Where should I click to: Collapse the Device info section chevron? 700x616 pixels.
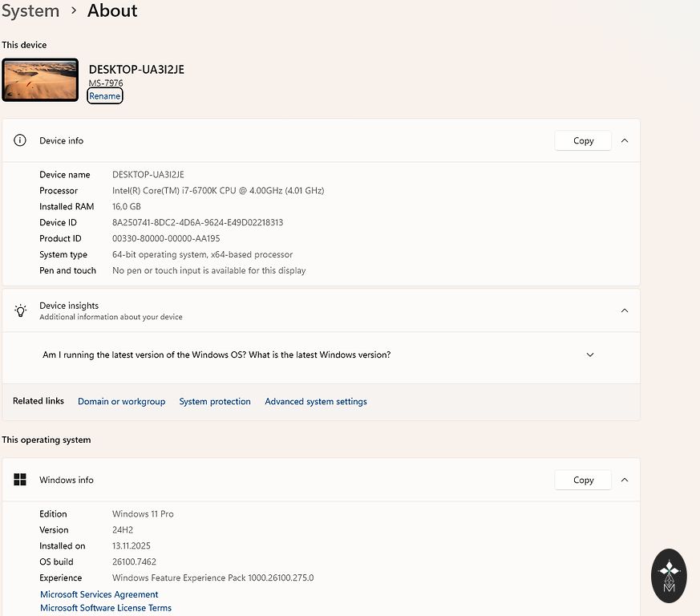(625, 140)
